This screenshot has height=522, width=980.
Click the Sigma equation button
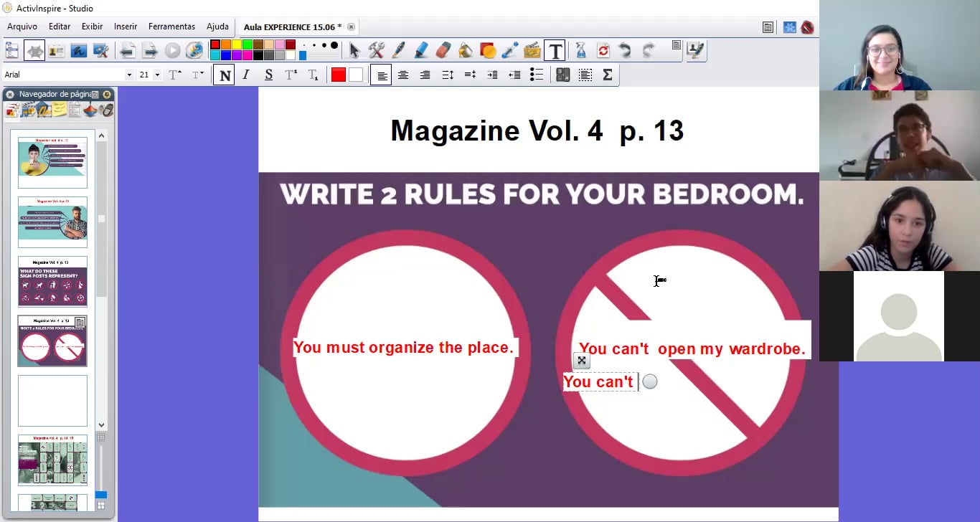(607, 75)
